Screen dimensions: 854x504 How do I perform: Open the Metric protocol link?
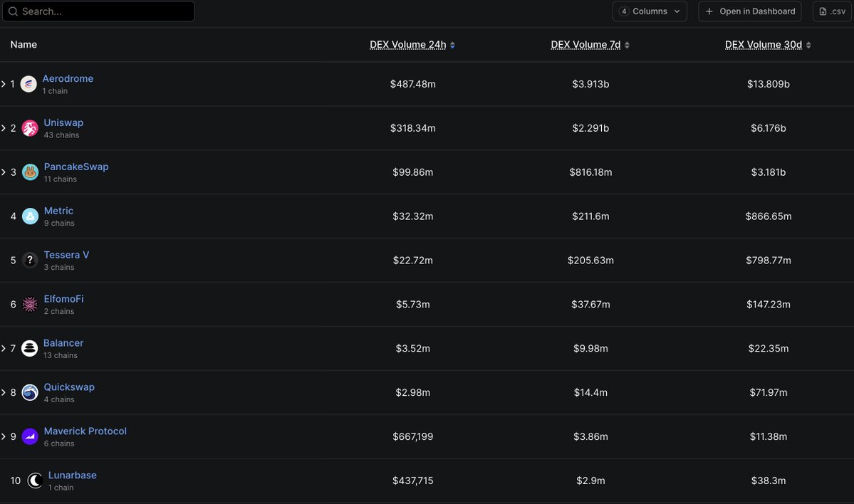(x=59, y=211)
